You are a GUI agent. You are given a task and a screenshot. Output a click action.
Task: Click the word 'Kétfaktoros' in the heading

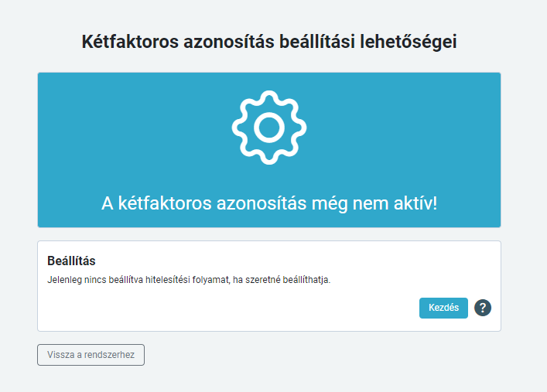(x=130, y=42)
